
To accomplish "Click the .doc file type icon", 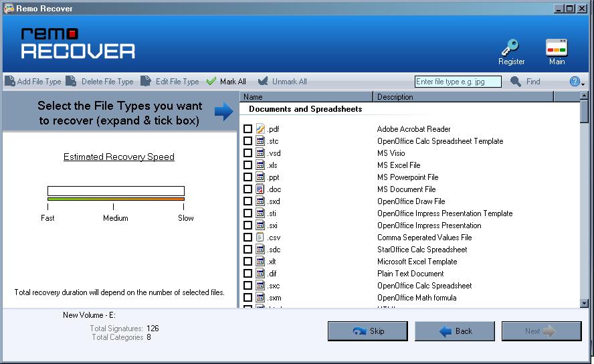I will click(260, 189).
